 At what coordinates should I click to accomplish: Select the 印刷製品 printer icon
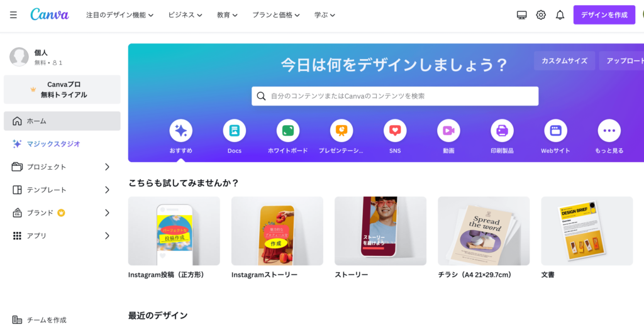[502, 131]
